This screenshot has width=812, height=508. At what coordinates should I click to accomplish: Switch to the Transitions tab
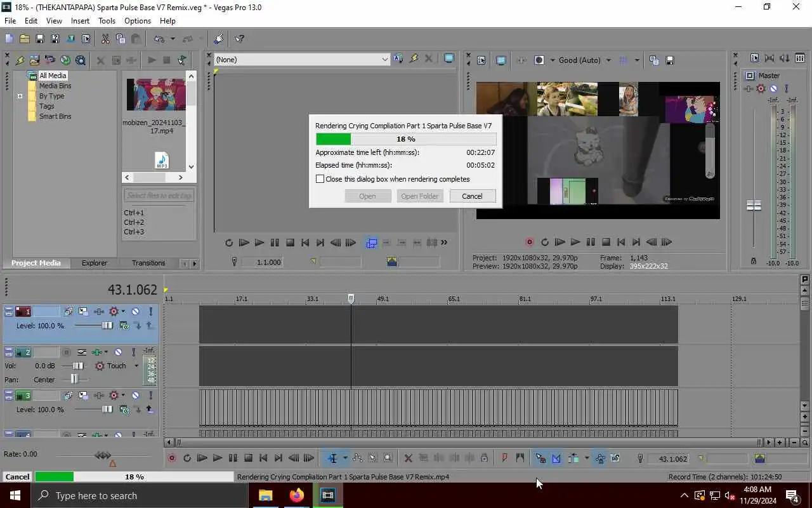point(148,263)
